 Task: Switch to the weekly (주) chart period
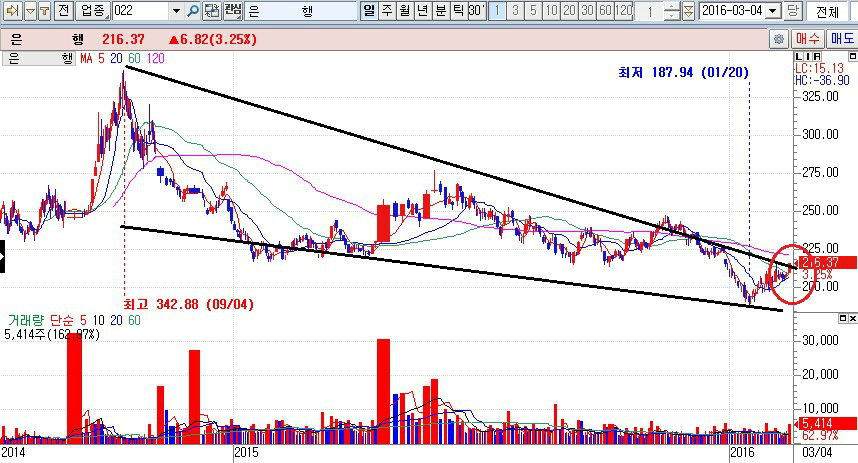point(387,11)
